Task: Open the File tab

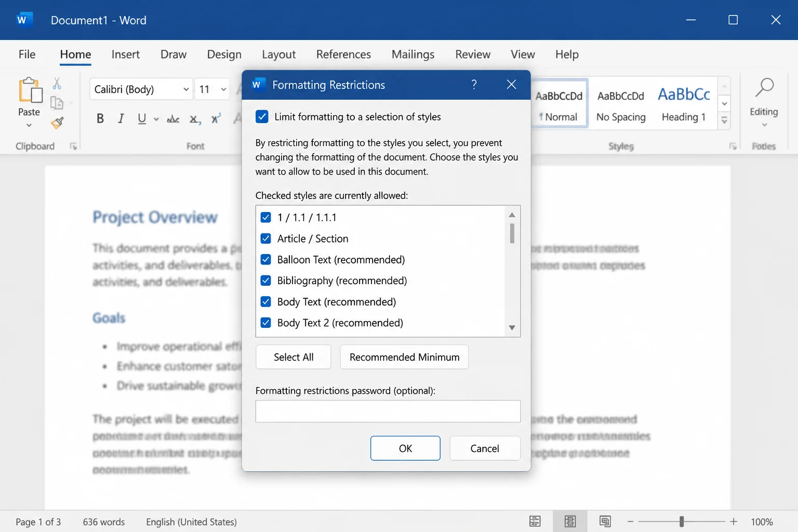Action: (27, 54)
